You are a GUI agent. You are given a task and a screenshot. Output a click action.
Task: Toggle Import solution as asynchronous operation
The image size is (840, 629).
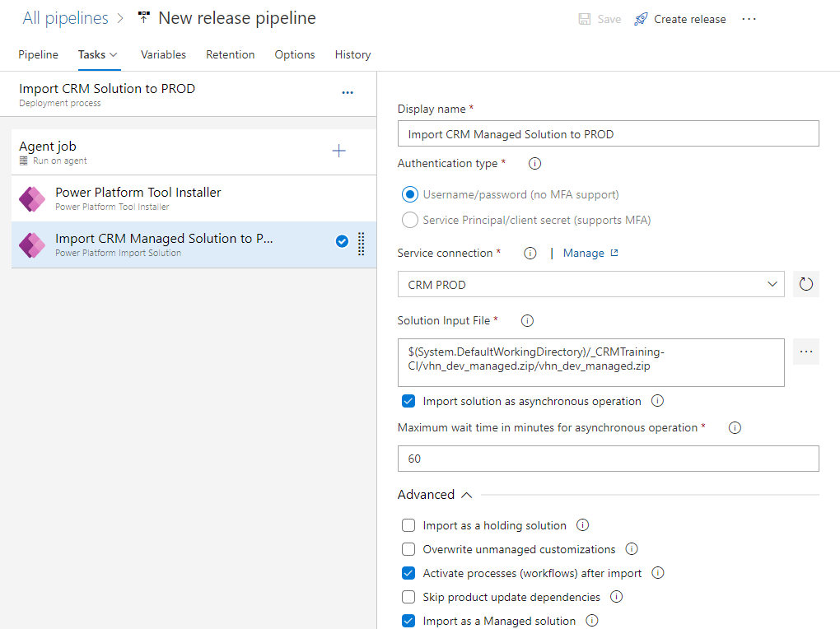(408, 401)
